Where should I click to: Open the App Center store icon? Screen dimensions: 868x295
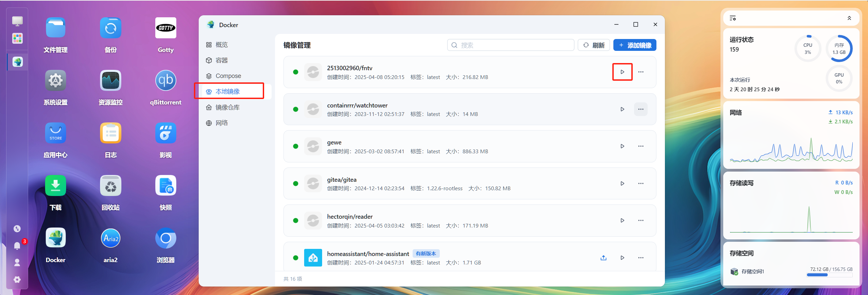[x=56, y=133]
